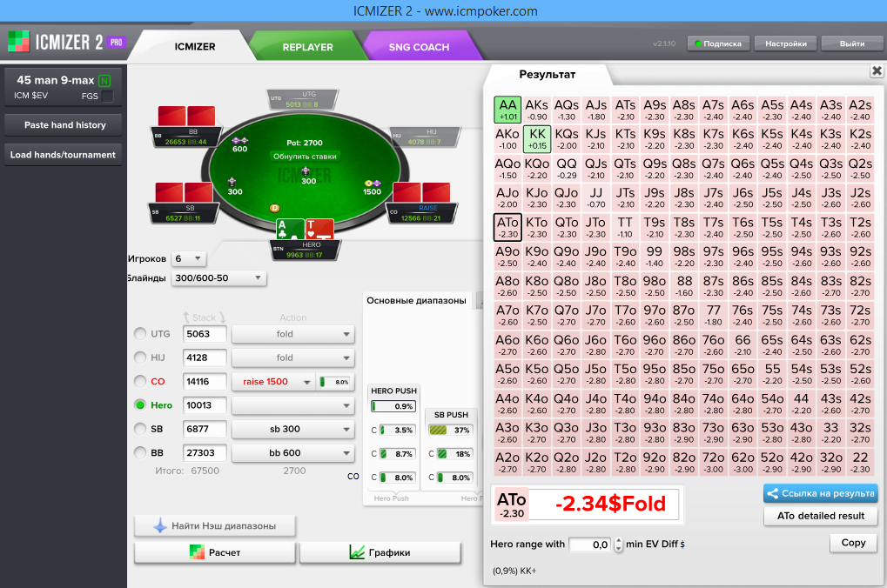Open the empty Hero action dropdown

pyautogui.click(x=293, y=405)
